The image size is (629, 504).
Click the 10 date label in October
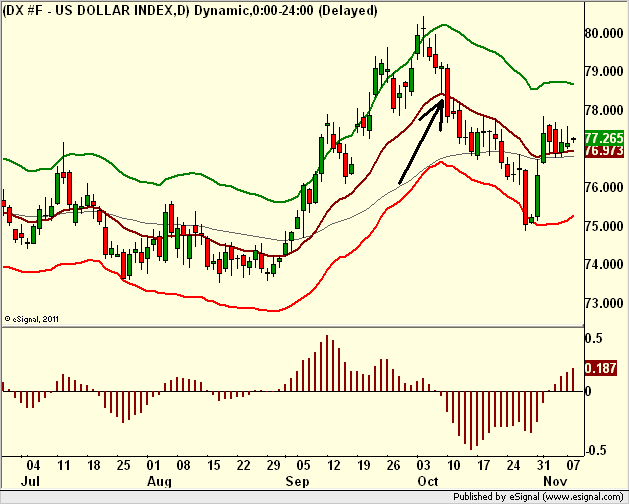[x=453, y=465]
